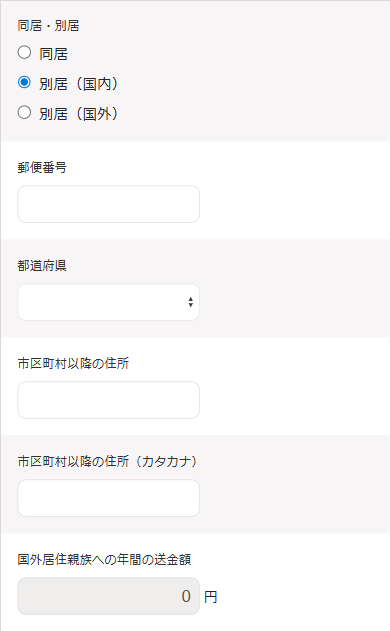The width and height of the screenshot is (390, 631).
Task: Click the 国外居住親族への年間の送金額 label
Action: click(104, 559)
